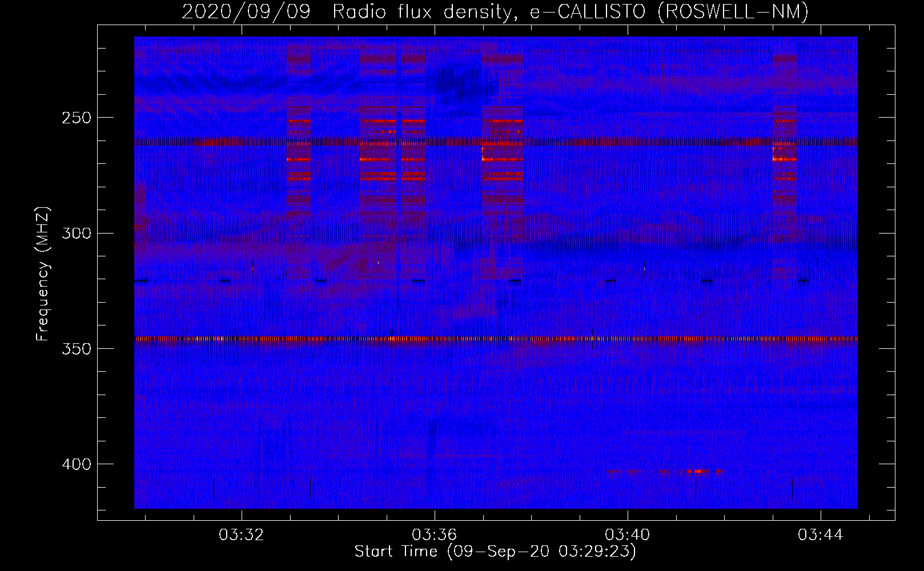This screenshot has height=571, width=924.
Task: Click the 03:44 time axis label
Action: [x=821, y=535]
